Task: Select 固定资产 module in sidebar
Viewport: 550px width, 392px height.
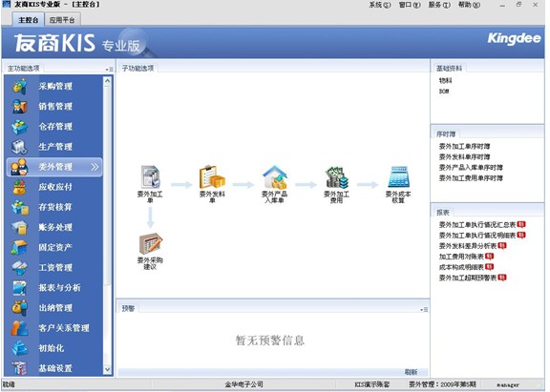Action: coord(54,247)
